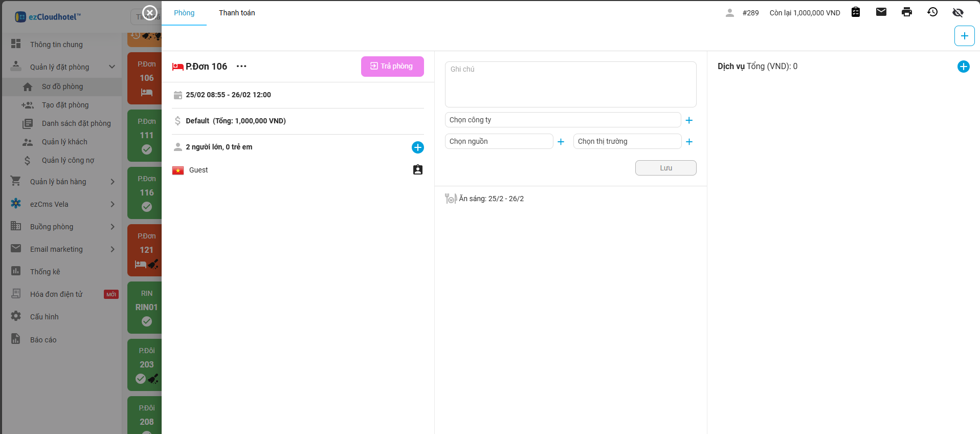Click the clipboard checklist icon in header
This screenshot has width=980, height=434.
coord(856,12)
